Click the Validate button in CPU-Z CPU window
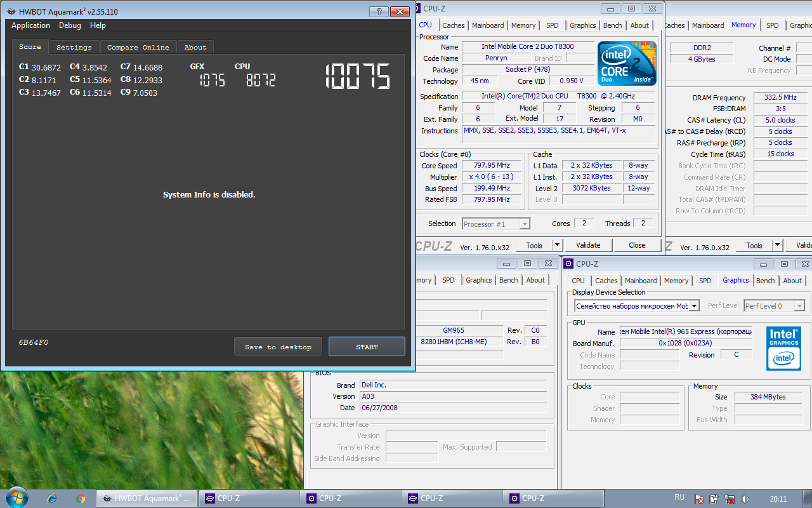 [x=588, y=245]
